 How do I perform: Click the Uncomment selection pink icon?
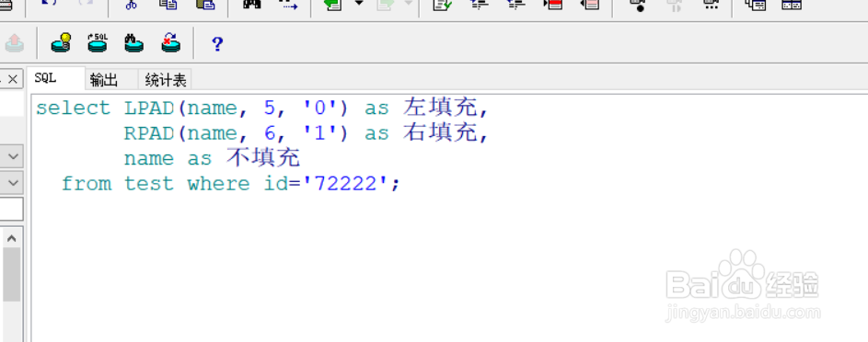point(589,4)
